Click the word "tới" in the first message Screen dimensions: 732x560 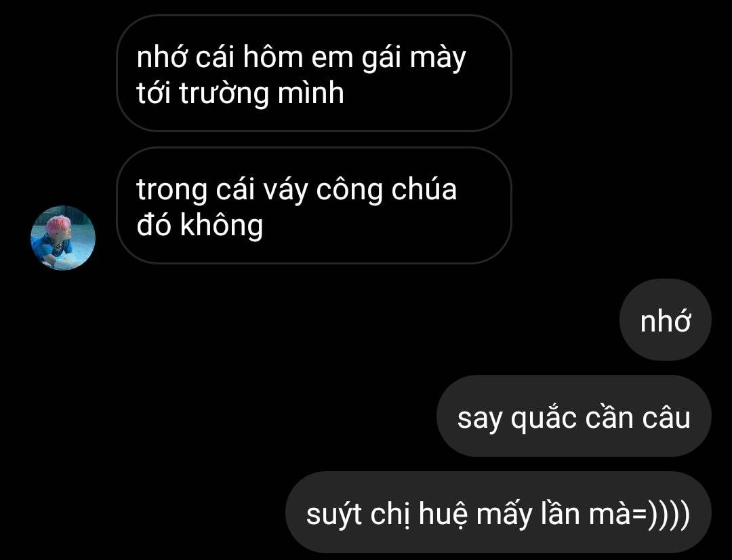coord(155,92)
